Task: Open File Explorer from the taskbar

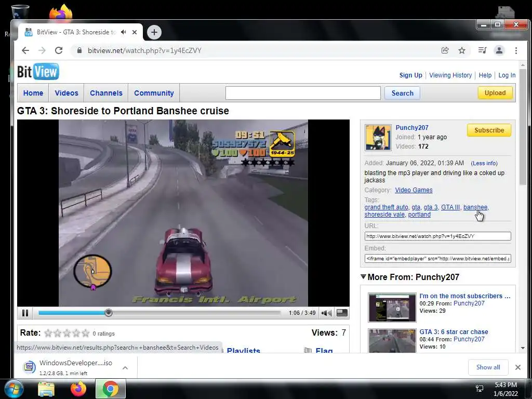Action: pos(46,389)
